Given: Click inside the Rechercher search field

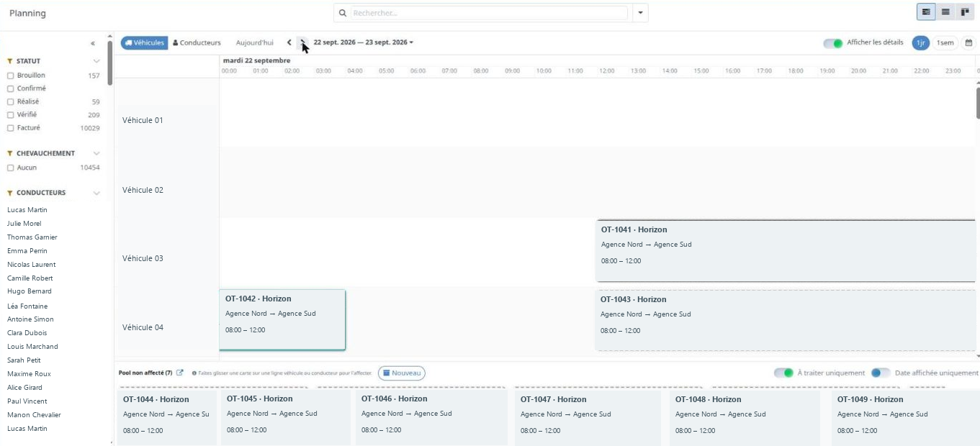Looking at the screenshot, I should (x=489, y=13).
